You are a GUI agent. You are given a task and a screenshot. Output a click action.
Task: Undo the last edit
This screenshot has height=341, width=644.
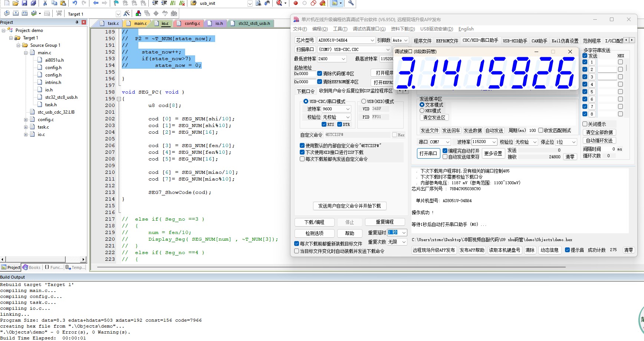pos(75,3)
